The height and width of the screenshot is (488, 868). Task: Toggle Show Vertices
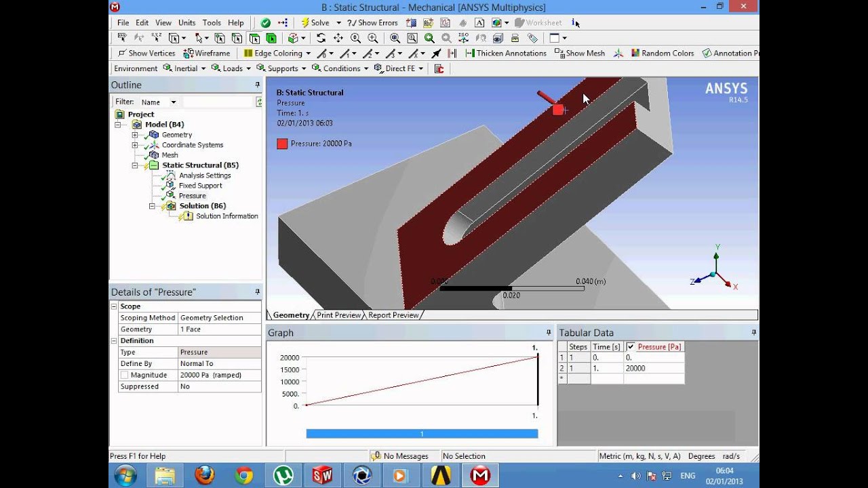pyautogui.click(x=146, y=53)
